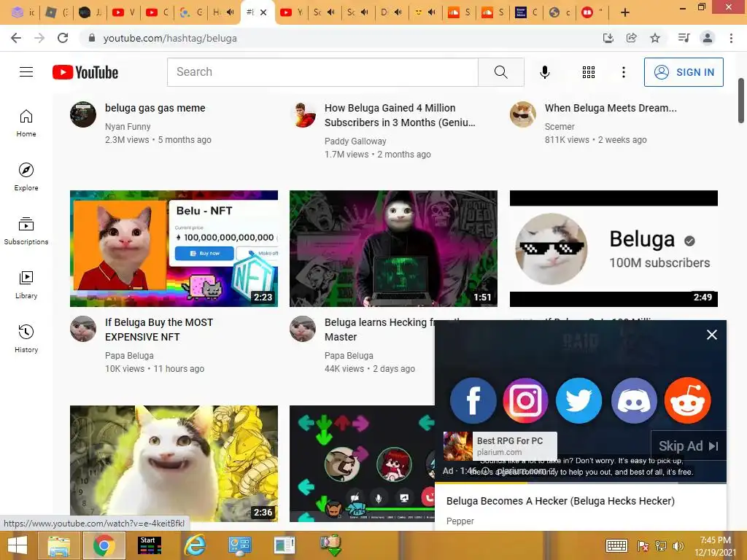Viewport: 747px width, 560px height.
Task: Click the Discord icon in the ad
Action: coord(634,400)
